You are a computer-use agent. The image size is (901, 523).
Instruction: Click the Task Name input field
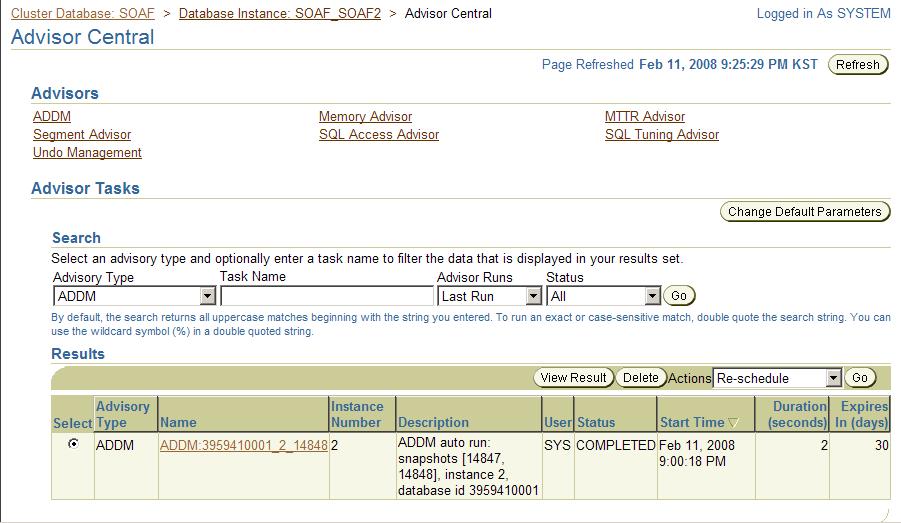327,296
